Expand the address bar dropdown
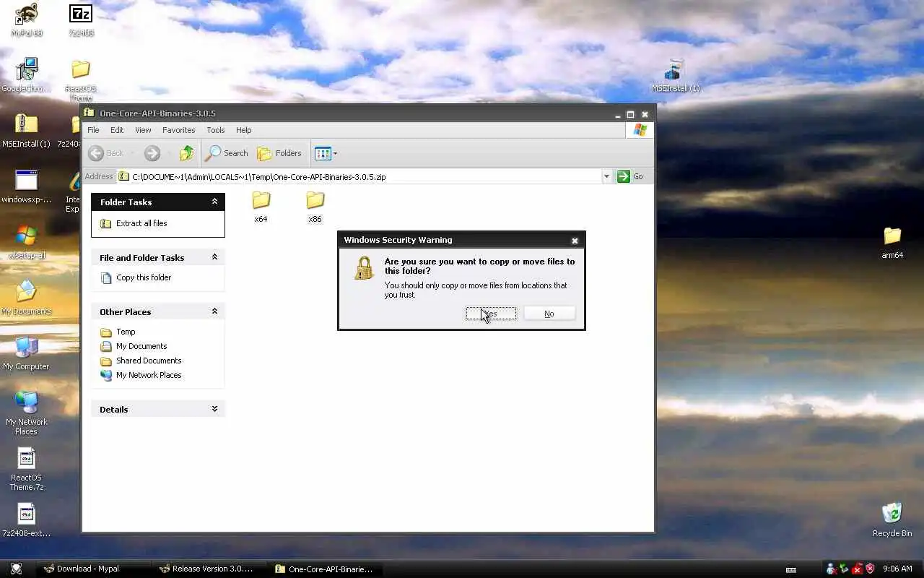 [x=606, y=176]
